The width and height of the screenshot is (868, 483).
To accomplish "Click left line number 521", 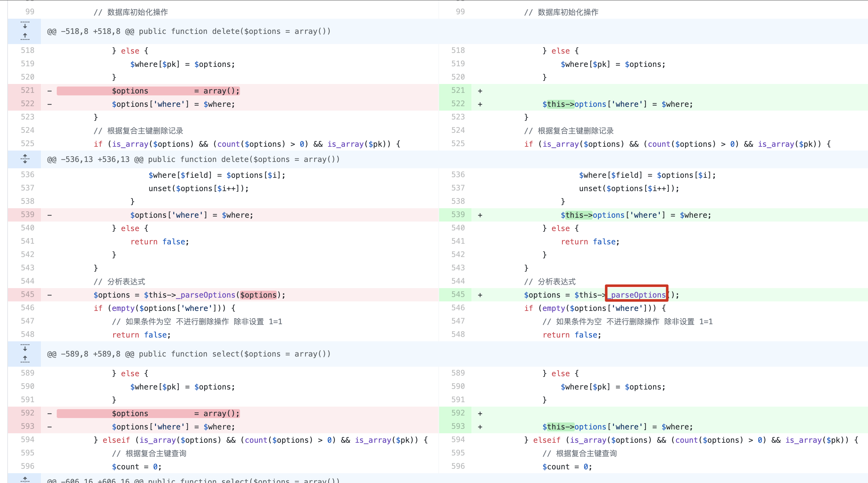I will [28, 90].
